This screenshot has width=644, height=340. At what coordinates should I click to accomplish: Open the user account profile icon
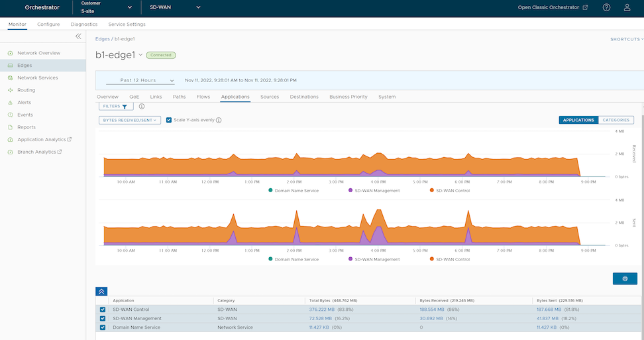(x=627, y=7)
